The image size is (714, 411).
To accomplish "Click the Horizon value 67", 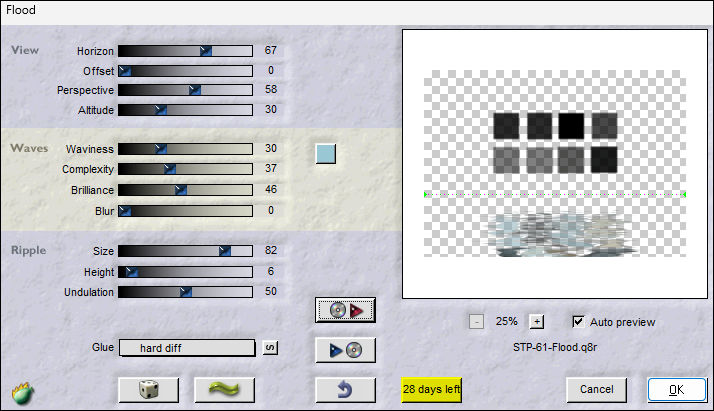I will (x=270, y=50).
